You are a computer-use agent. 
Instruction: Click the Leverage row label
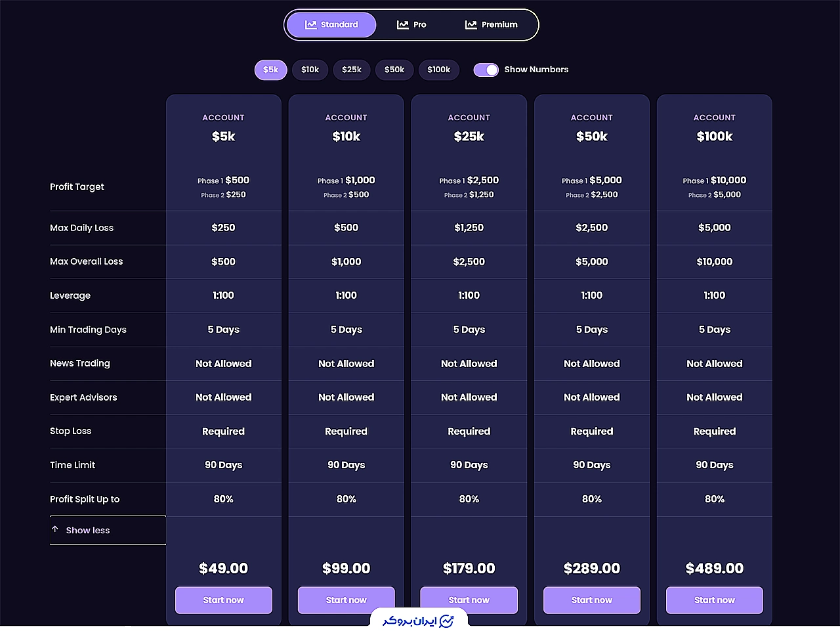click(70, 296)
